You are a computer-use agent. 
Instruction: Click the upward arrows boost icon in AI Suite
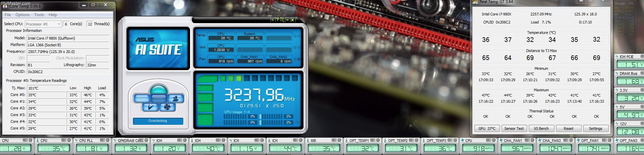click(175, 98)
